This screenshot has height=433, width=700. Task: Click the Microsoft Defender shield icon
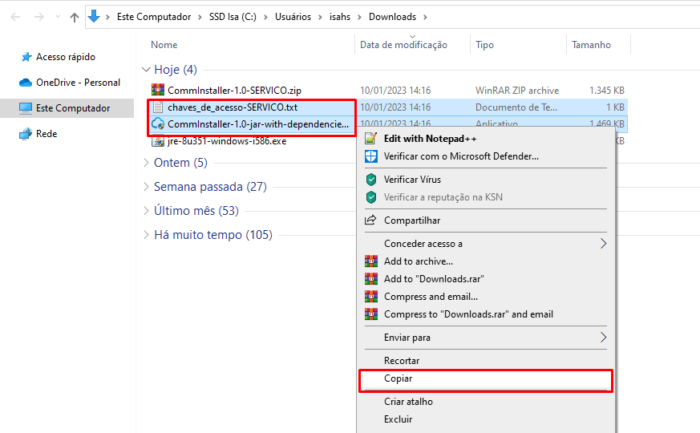click(x=371, y=157)
